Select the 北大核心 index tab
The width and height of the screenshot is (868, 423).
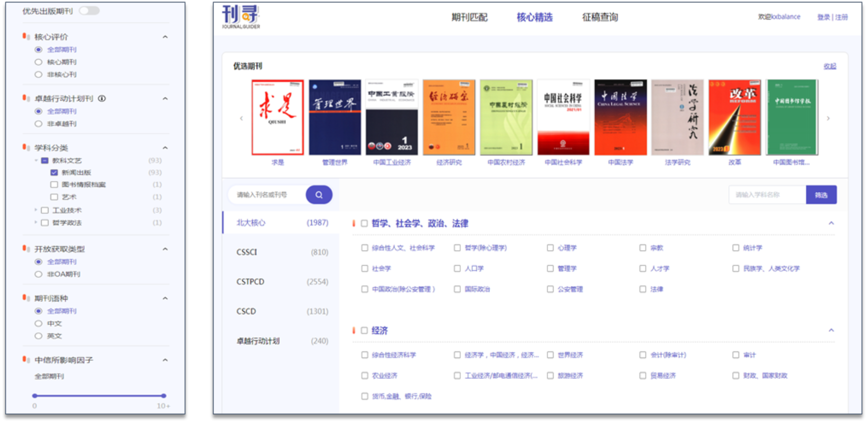coord(281,223)
